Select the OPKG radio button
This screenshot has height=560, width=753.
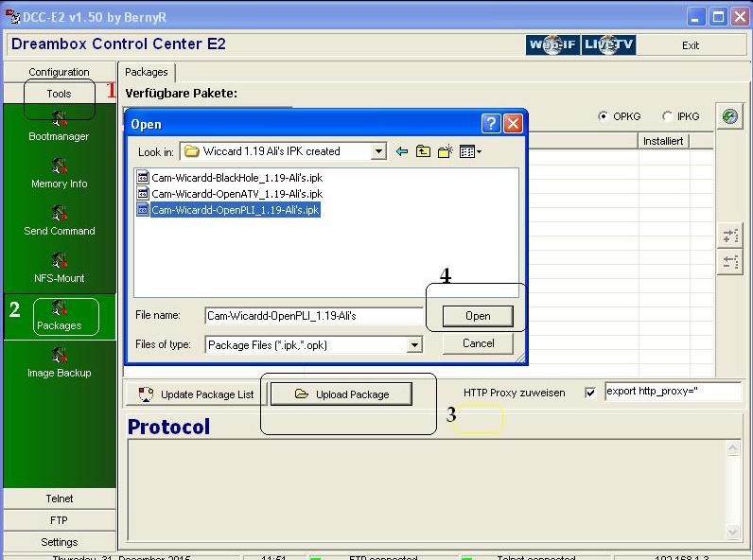click(603, 116)
